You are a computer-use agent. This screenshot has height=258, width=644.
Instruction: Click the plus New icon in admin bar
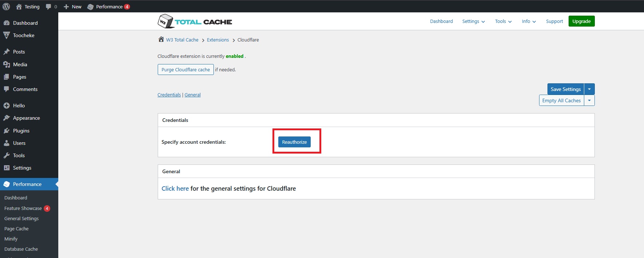tap(66, 7)
